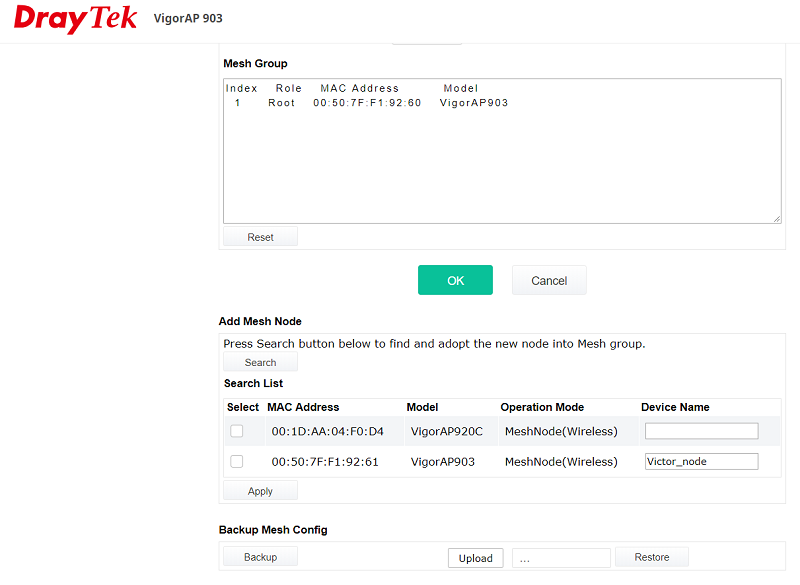The width and height of the screenshot is (800, 585).
Task: Click the VigorAP903 model cell in Search List
Action: pyautogui.click(x=442, y=462)
